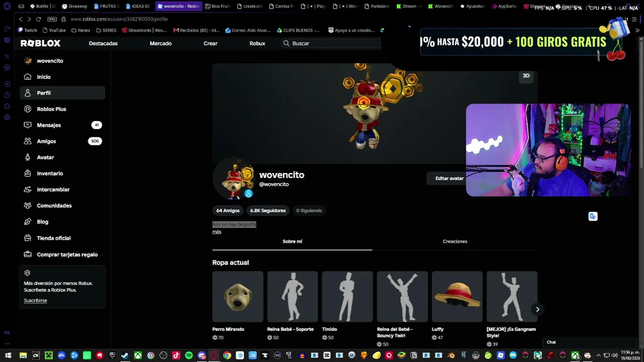Screen dimensions: 644x362
Task: Open the SERIES bookmarks folder
Action: pos(106,30)
